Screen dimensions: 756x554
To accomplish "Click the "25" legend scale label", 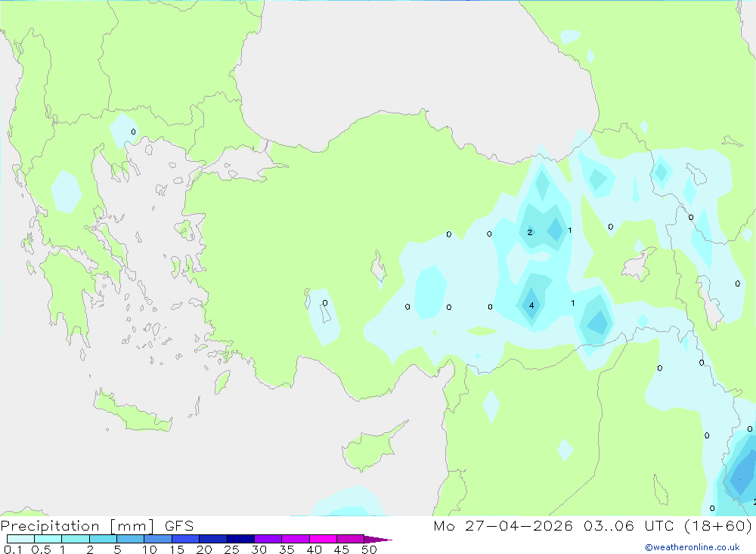I will click(231, 549).
